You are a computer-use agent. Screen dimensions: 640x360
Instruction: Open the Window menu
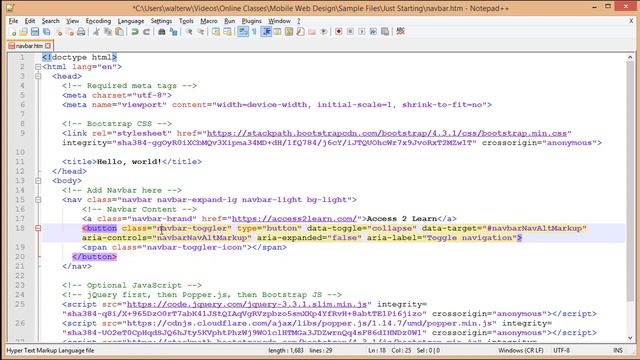pyautogui.click(x=279, y=21)
